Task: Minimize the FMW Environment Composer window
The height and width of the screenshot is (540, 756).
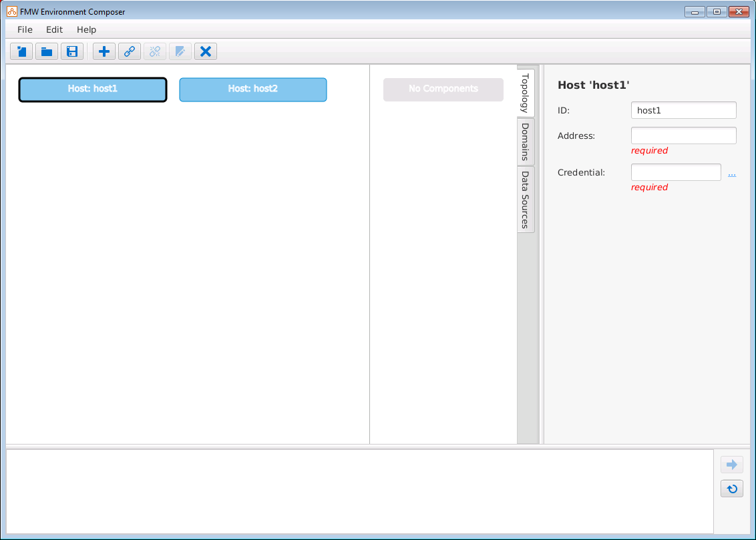Action: tap(695, 12)
